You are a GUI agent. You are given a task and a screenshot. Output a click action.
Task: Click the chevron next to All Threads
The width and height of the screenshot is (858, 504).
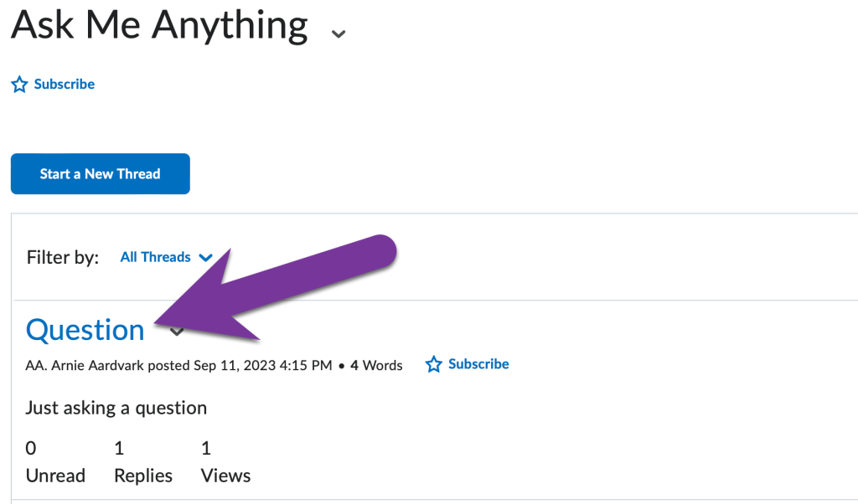click(x=205, y=258)
